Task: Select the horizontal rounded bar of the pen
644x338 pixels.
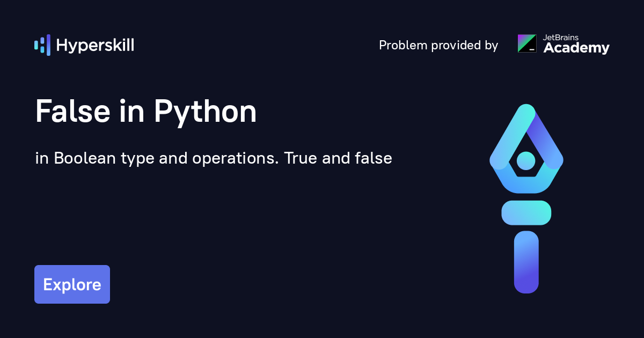Action: tap(526, 213)
